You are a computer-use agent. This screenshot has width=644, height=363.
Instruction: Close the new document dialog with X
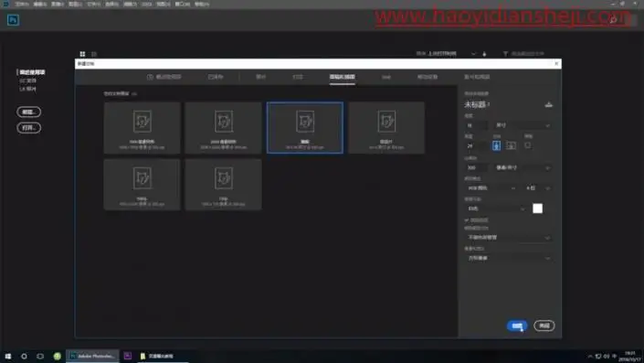pos(556,64)
